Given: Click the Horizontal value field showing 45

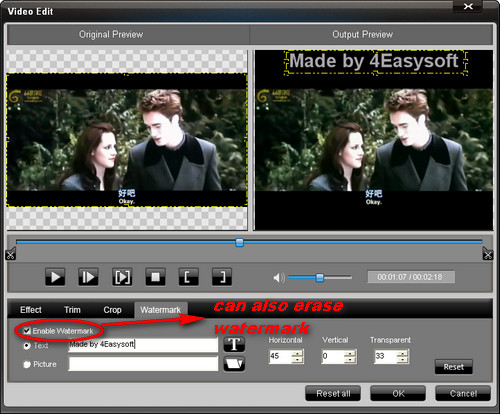Looking at the screenshot, I should point(281,356).
